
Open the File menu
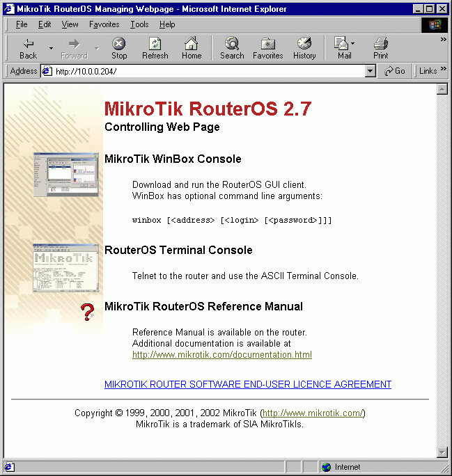point(22,24)
